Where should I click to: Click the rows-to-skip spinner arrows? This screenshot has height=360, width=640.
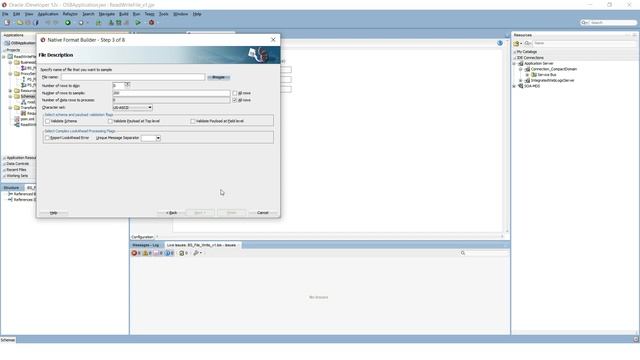coord(127,85)
